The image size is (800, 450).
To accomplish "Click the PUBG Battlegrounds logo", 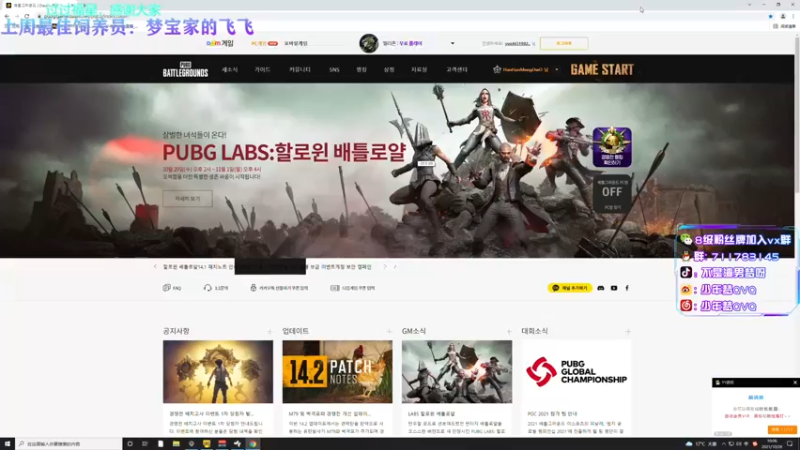I will tap(185, 69).
